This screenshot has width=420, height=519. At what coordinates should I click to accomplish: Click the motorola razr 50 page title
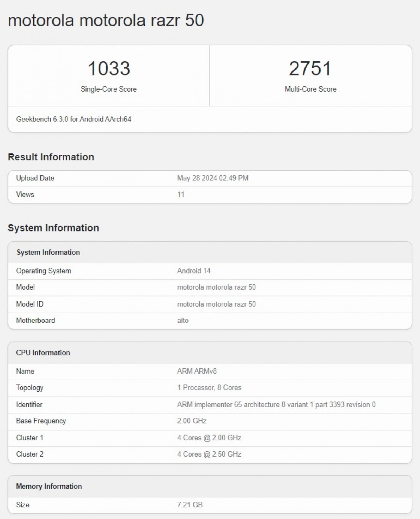pos(106,20)
